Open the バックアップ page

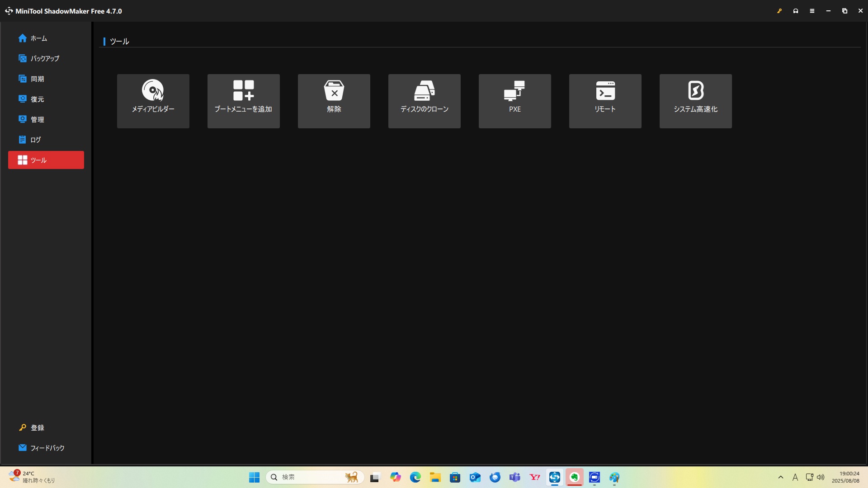point(46,58)
